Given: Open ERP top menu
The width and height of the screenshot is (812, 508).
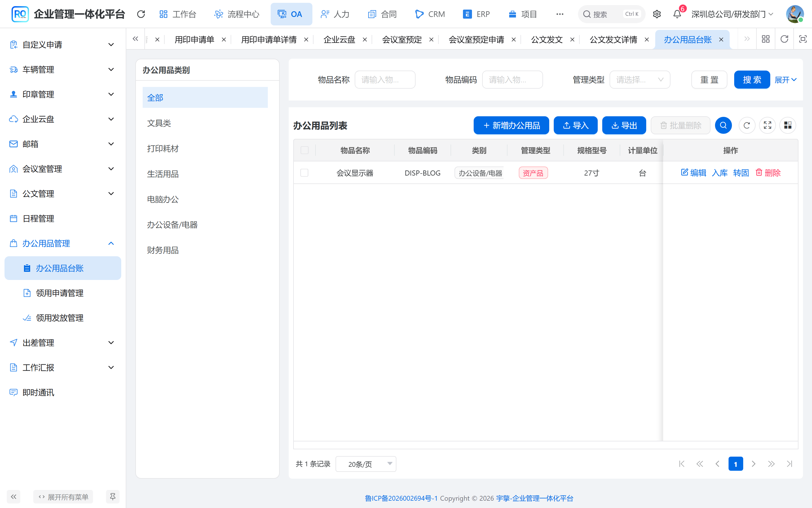Looking at the screenshot, I should pos(476,14).
